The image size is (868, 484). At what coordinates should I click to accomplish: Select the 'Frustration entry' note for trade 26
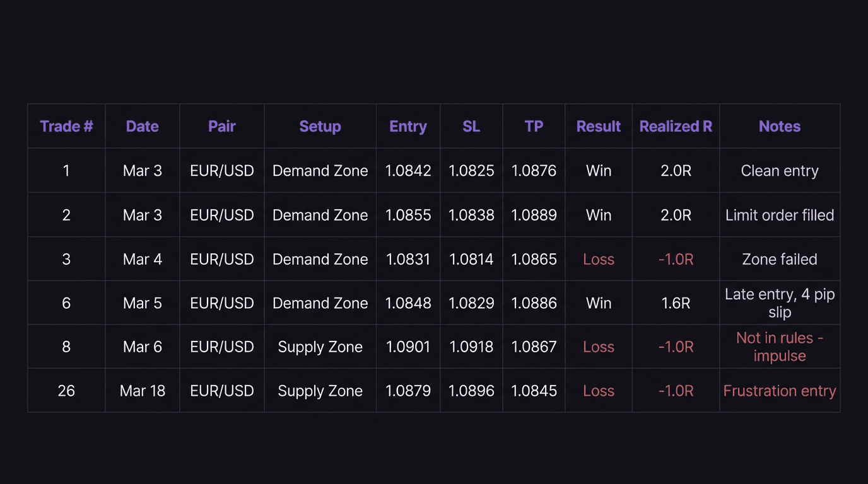(779, 391)
